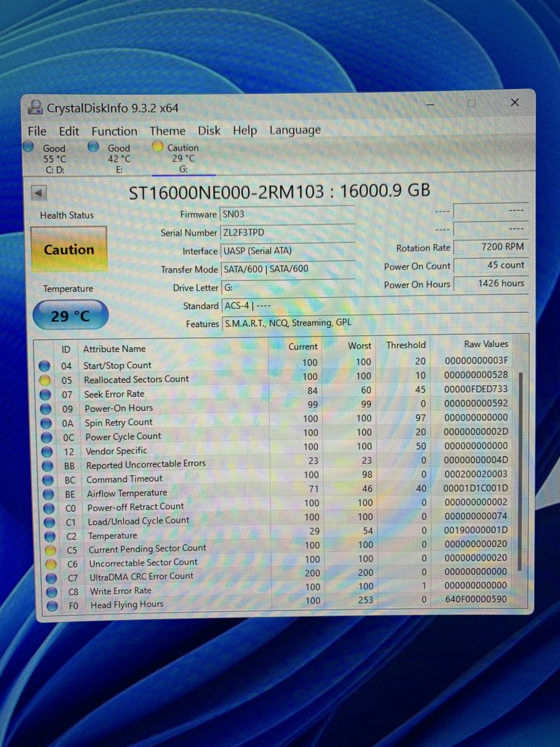This screenshot has height=747, width=560.
Task: Click the Good status circle for E:
Action: 94,147
